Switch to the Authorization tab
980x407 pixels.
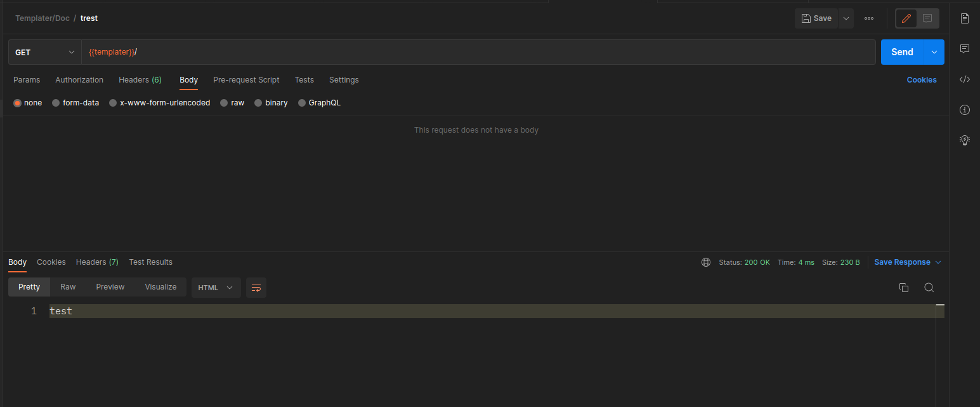(x=79, y=80)
